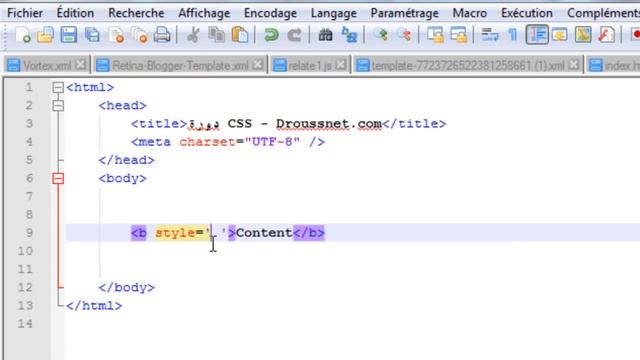Viewport: 640px width, 360px height.
Task: Click the </body> closing tag
Action: click(x=127, y=287)
